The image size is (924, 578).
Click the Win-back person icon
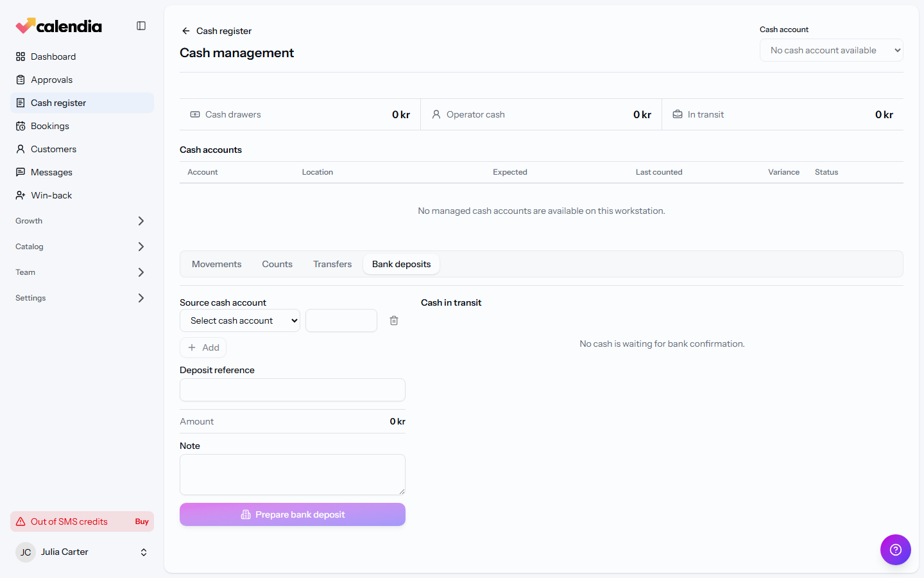click(x=21, y=195)
